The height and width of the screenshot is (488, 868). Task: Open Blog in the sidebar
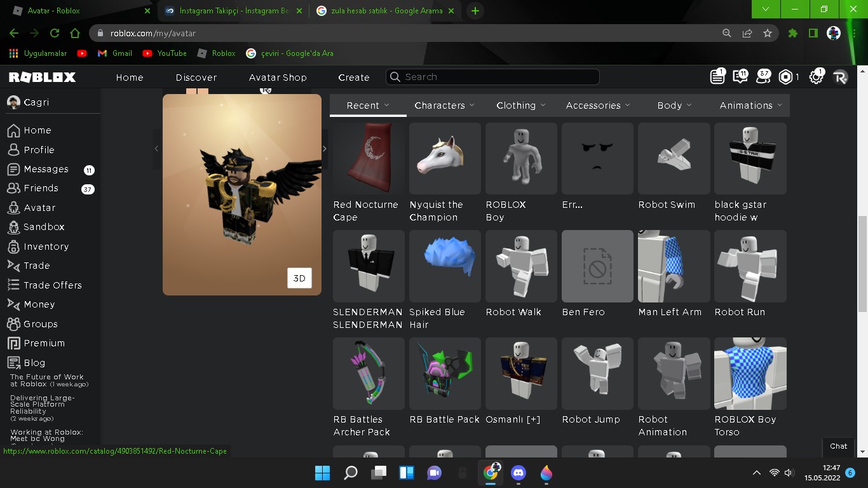pyautogui.click(x=34, y=363)
